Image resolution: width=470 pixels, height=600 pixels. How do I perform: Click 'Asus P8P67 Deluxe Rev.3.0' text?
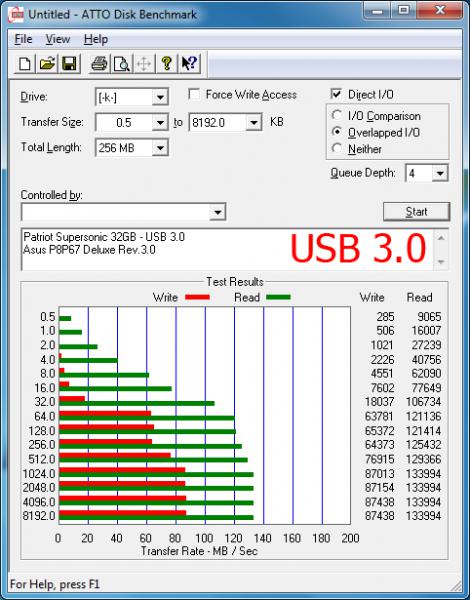pyautogui.click(x=89, y=250)
